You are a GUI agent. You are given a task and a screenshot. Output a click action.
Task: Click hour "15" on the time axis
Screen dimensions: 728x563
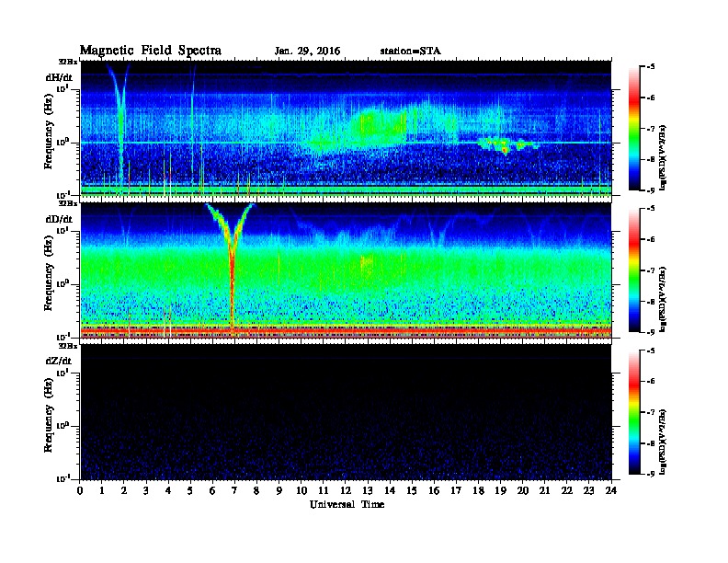point(412,490)
